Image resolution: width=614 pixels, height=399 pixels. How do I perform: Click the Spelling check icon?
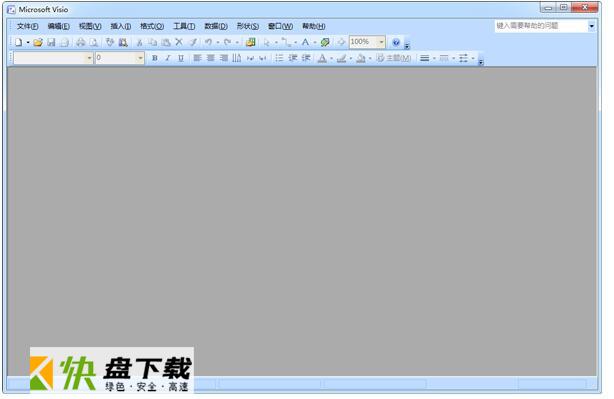click(110, 42)
